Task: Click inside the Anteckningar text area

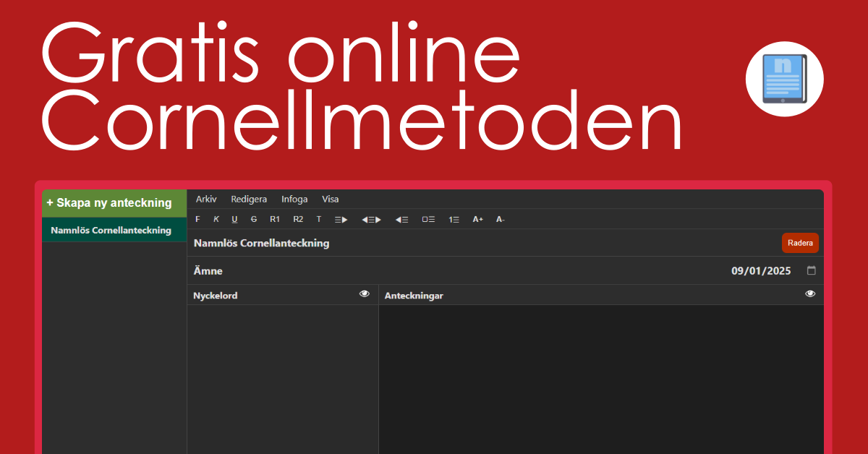Action: (601, 380)
